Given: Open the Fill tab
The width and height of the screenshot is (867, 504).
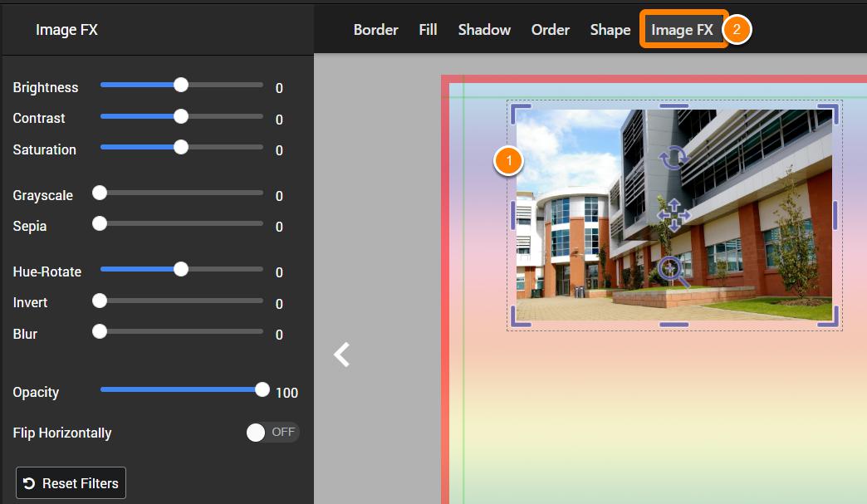Looking at the screenshot, I should click(428, 30).
